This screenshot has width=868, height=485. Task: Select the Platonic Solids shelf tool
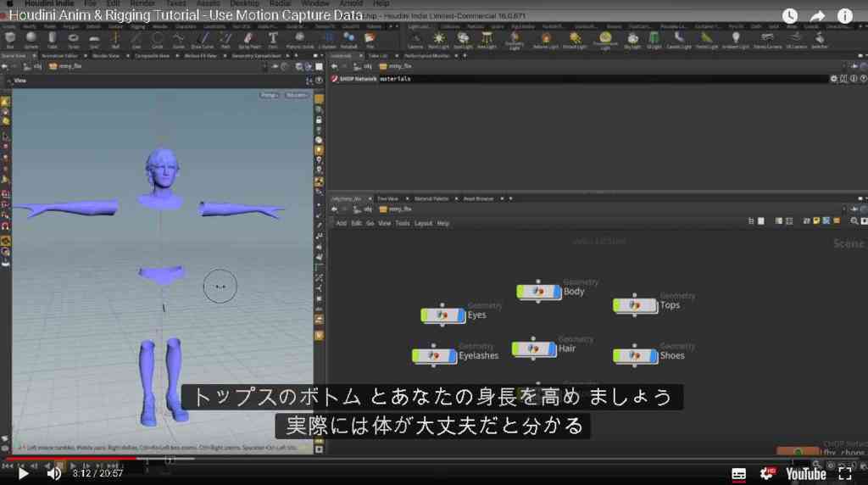[x=299, y=39]
